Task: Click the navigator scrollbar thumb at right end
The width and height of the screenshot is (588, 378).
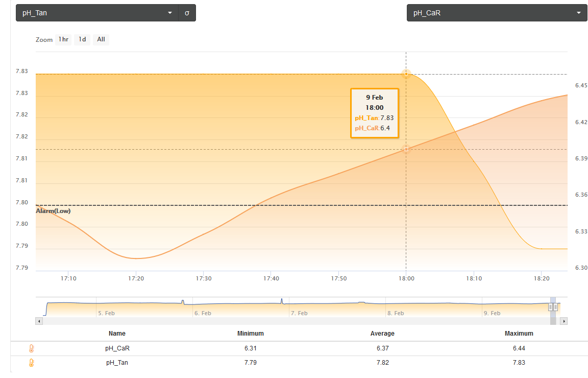Action: pos(553,321)
